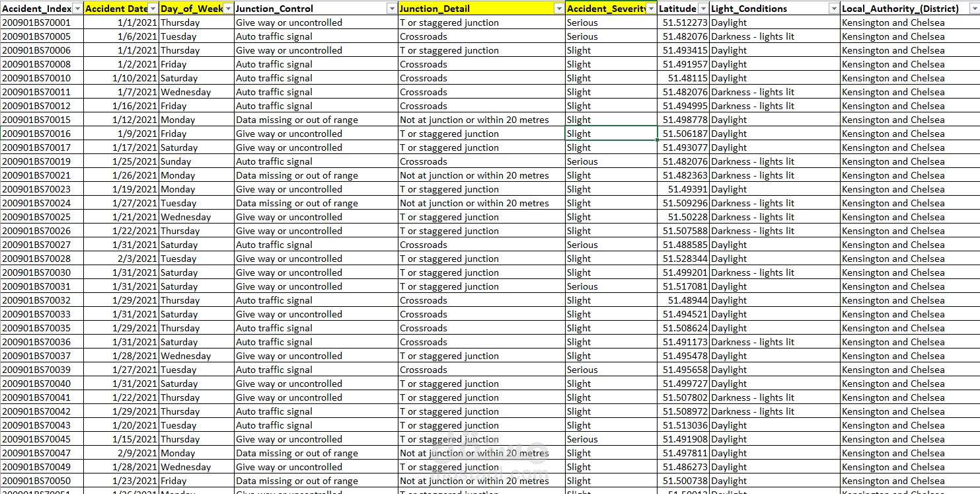Screen dimensions: 980x494
Task: Select cell 200901BS70001
Action: pyautogui.click(x=42, y=22)
